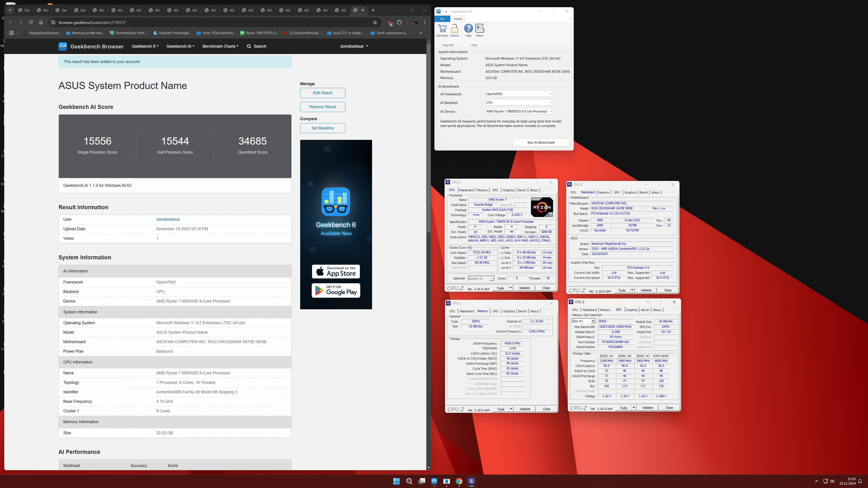The width and height of the screenshot is (868, 488).
Task: Switch to SPD tab in CPU-Z Mainboard window
Action: (x=617, y=192)
